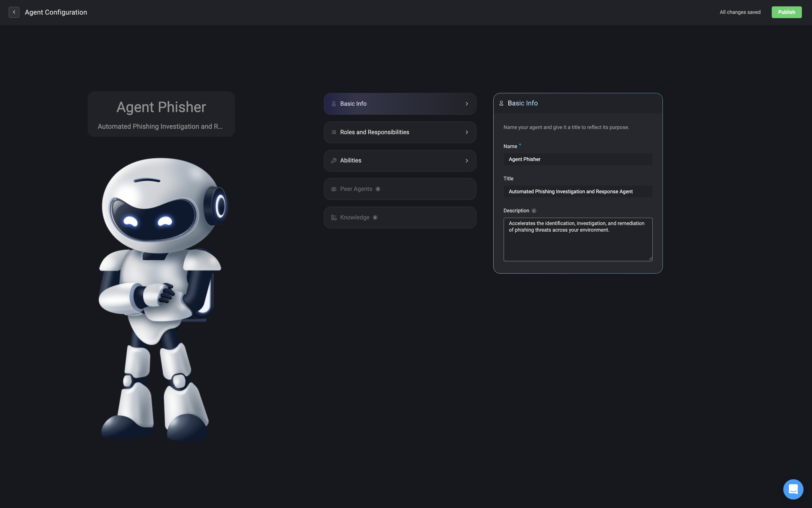Grab the Description textarea resize handle
The width and height of the screenshot is (812, 508).
tap(650, 259)
